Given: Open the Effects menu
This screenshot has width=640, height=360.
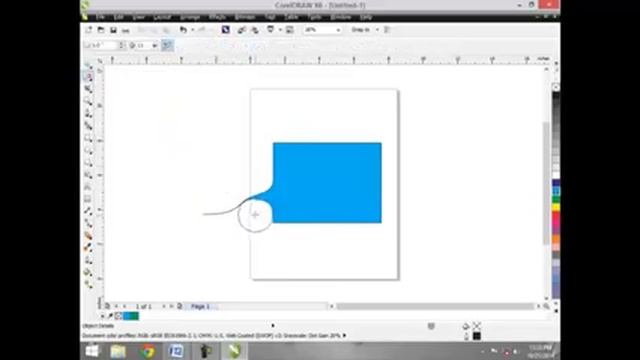Looking at the screenshot, I should [x=217, y=17].
